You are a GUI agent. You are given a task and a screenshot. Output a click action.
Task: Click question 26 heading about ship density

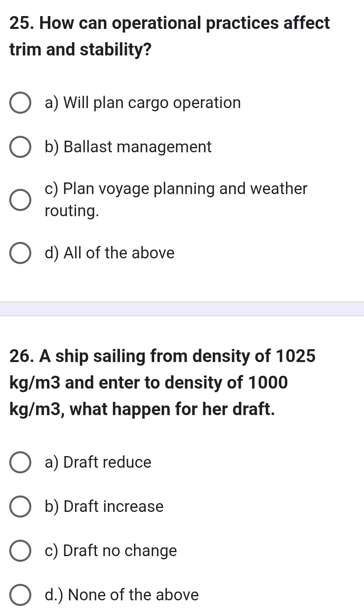[x=163, y=382]
